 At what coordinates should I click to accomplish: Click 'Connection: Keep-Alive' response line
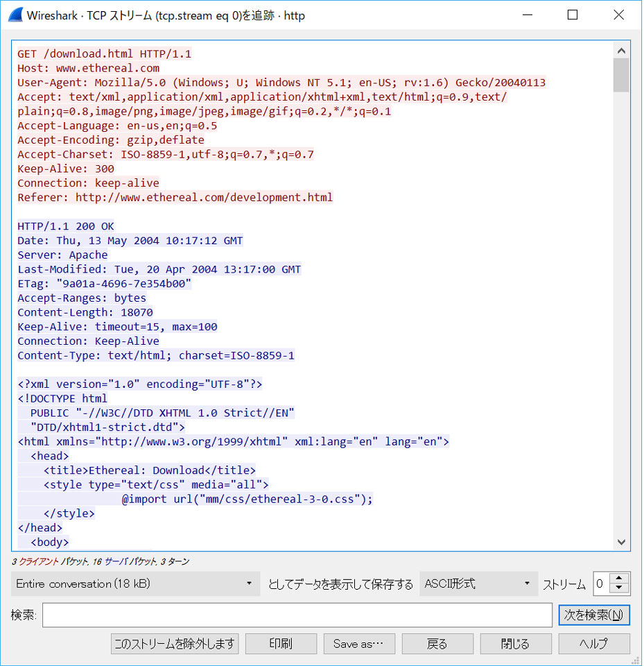tap(88, 341)
